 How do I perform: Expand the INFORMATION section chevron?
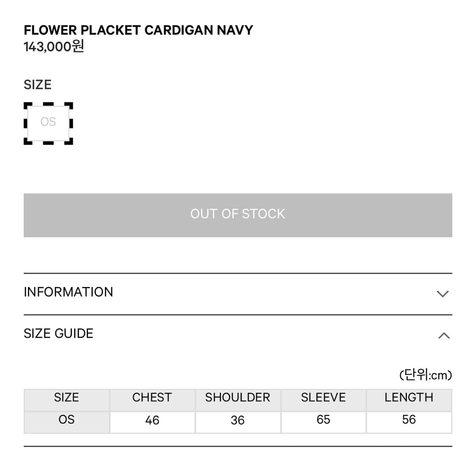coord(443,293)
